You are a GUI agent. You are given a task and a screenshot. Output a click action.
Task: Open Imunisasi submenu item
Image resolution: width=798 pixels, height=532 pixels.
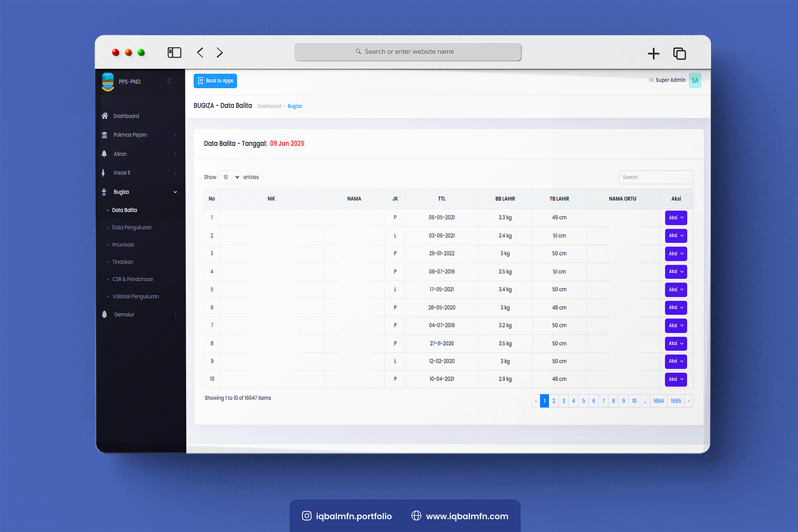[x=123, y=244]
